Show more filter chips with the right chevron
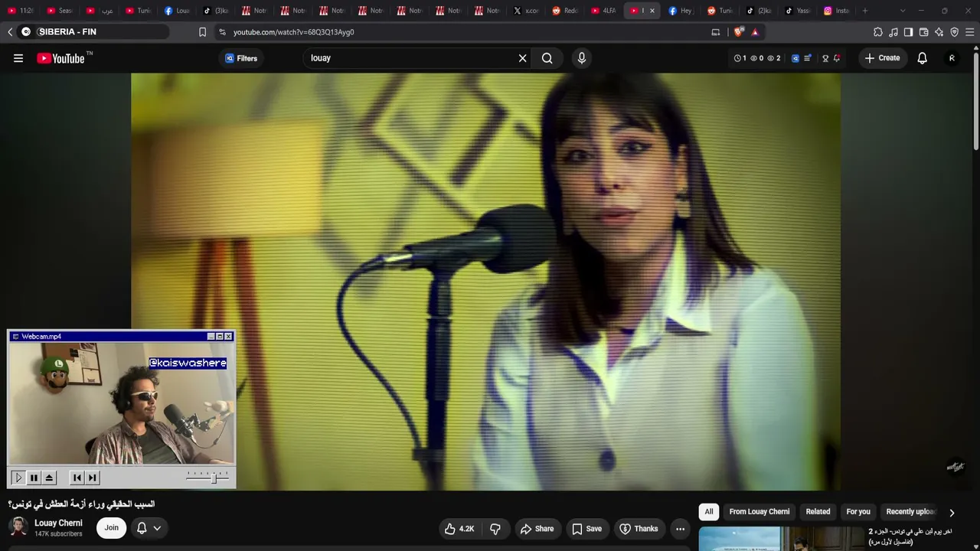980x551 pixels. [x=952, y=513]
